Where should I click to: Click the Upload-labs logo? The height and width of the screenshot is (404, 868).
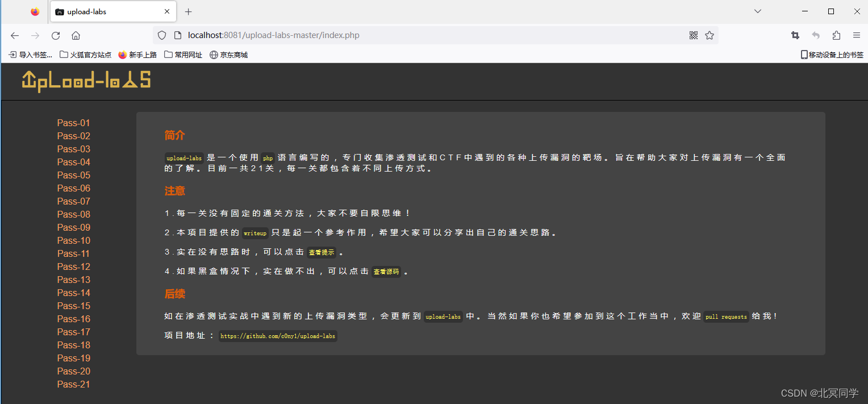point(86,81)
